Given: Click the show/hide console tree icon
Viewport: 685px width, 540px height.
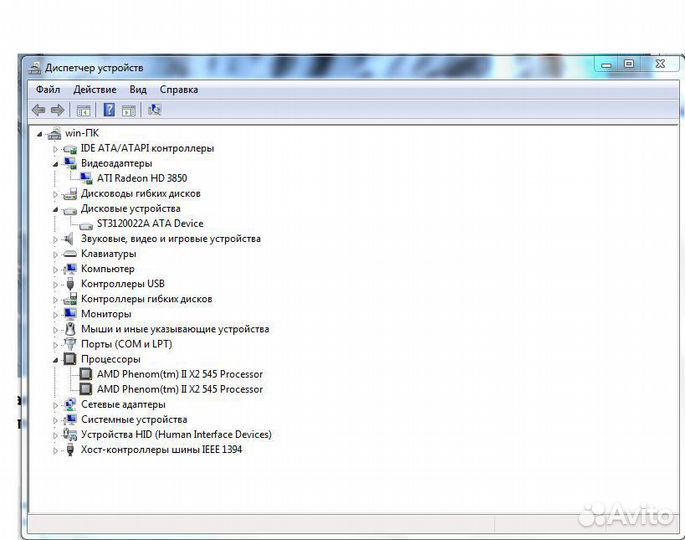Looking at the screenshot, I should 83,110.
